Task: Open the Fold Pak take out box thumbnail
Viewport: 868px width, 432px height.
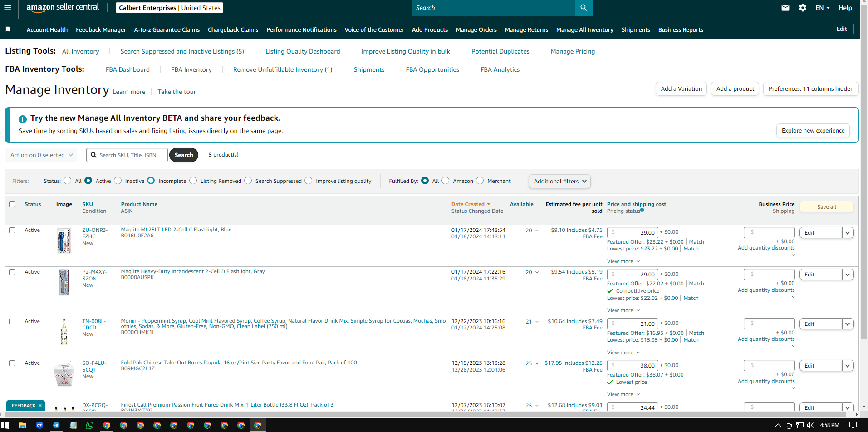Action: [64, 374]
